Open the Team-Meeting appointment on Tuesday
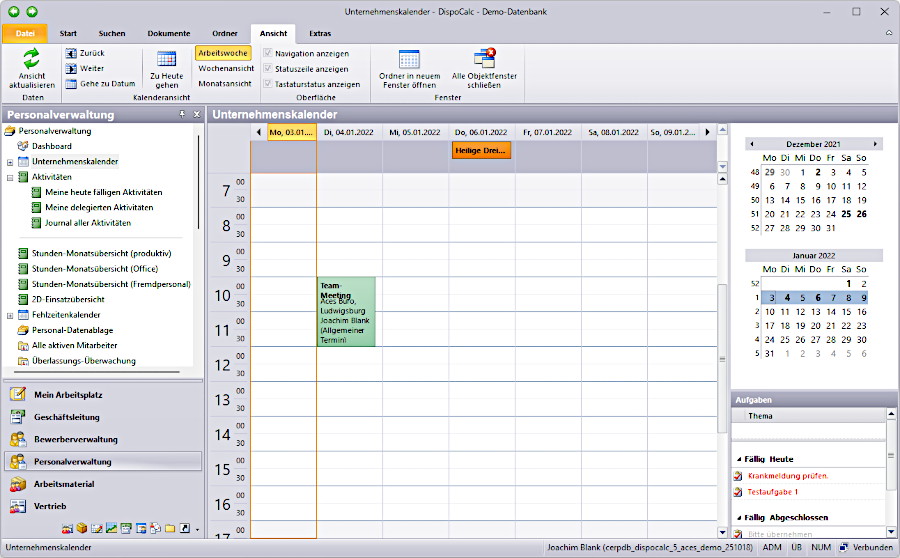 coord(346,312)
